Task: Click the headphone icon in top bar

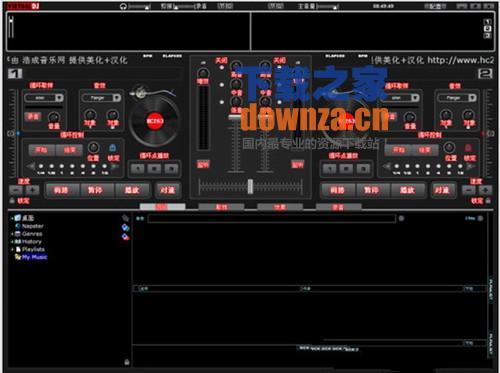Action: (x=123, y=6)
